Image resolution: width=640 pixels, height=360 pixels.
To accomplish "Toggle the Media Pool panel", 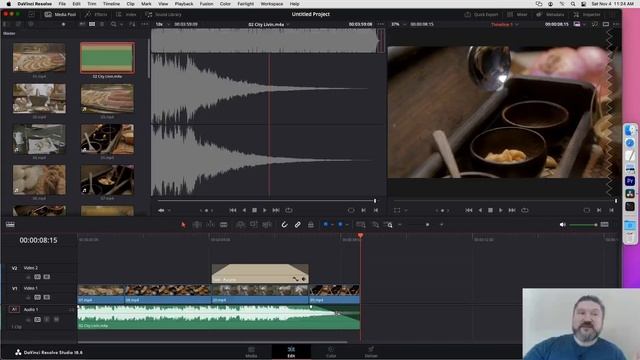I will coord(60,14).
